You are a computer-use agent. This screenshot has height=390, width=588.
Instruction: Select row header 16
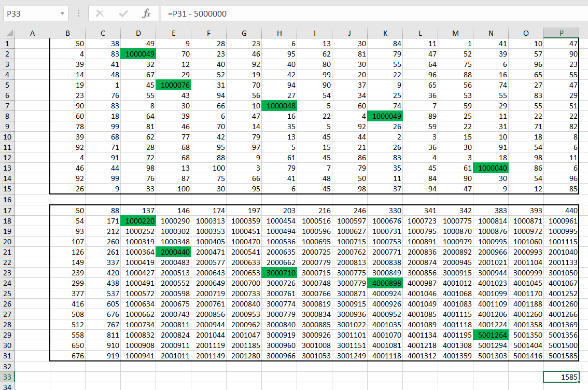pyautogui.click(x=7, y=199)
